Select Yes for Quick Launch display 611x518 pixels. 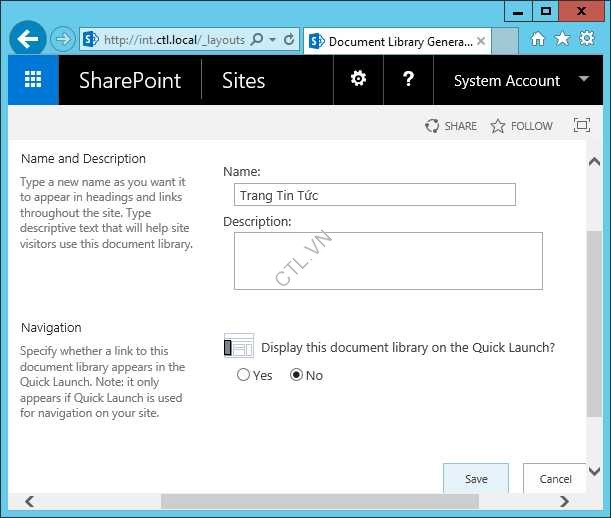click(x=244, y=375)
